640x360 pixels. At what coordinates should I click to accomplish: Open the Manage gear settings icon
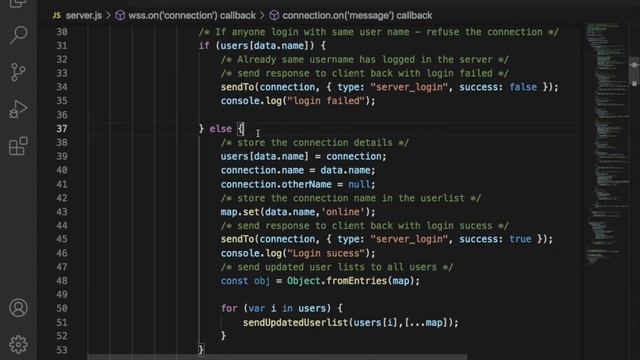[x=18, y=344]
